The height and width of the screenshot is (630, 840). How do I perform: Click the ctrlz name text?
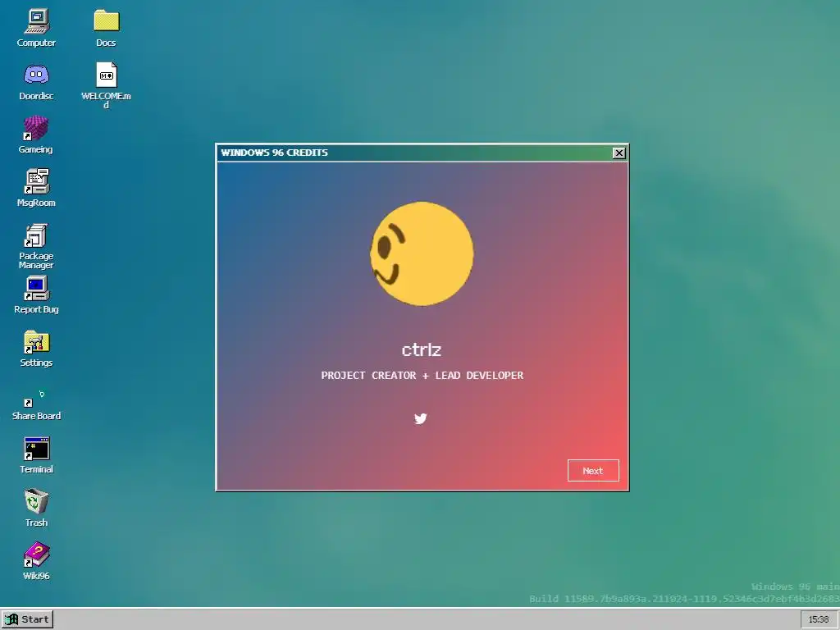pos(422,349)
